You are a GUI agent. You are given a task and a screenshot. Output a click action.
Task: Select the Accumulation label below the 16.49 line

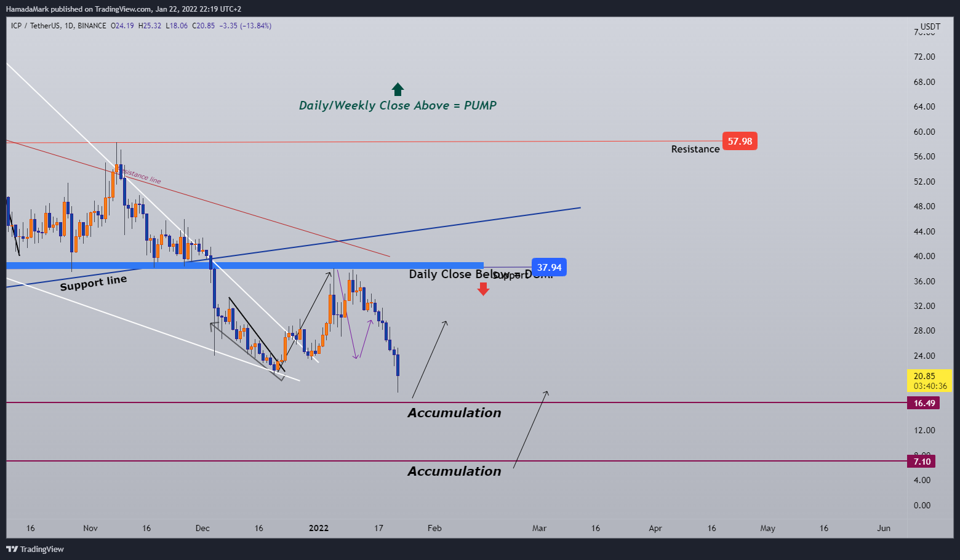coord(454,413)
